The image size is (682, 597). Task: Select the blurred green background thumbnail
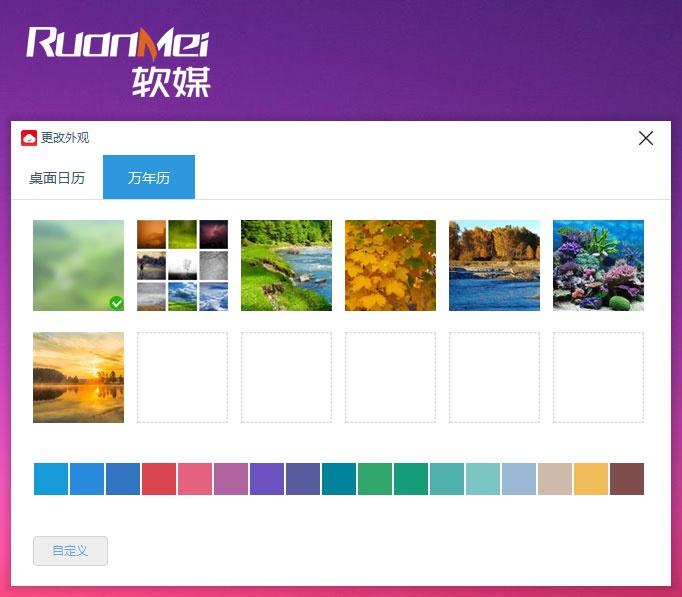pos(78,265)
